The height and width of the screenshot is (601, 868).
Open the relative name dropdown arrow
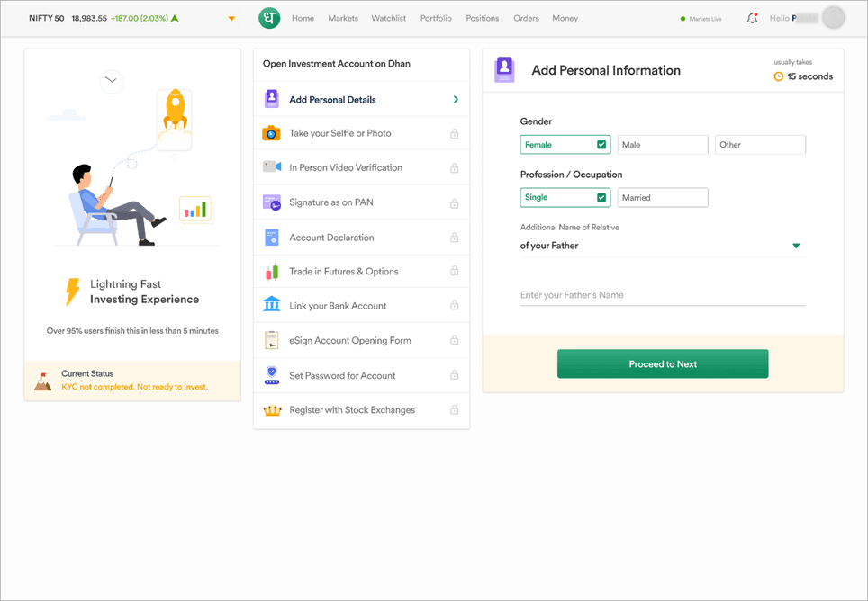[796, 247]
